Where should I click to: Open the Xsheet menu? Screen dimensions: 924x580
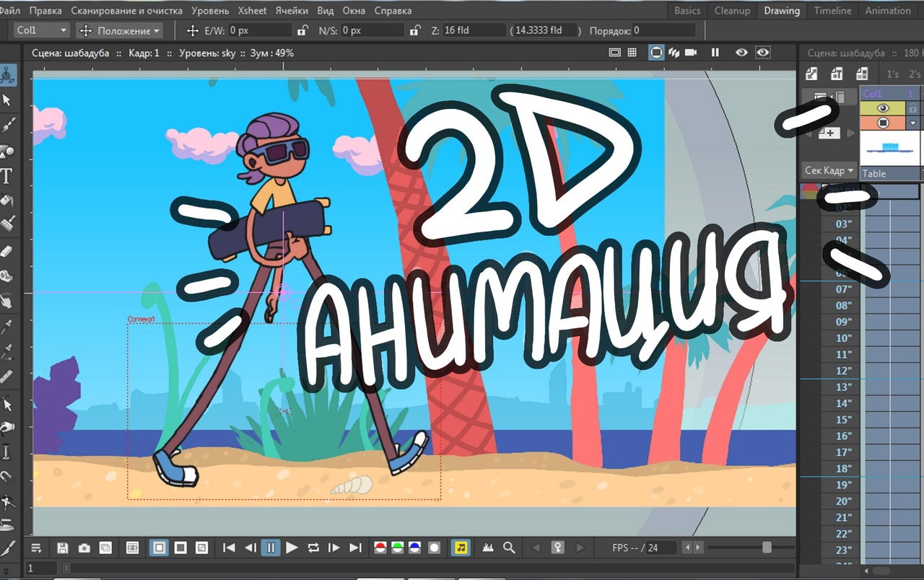click(252, 11)
